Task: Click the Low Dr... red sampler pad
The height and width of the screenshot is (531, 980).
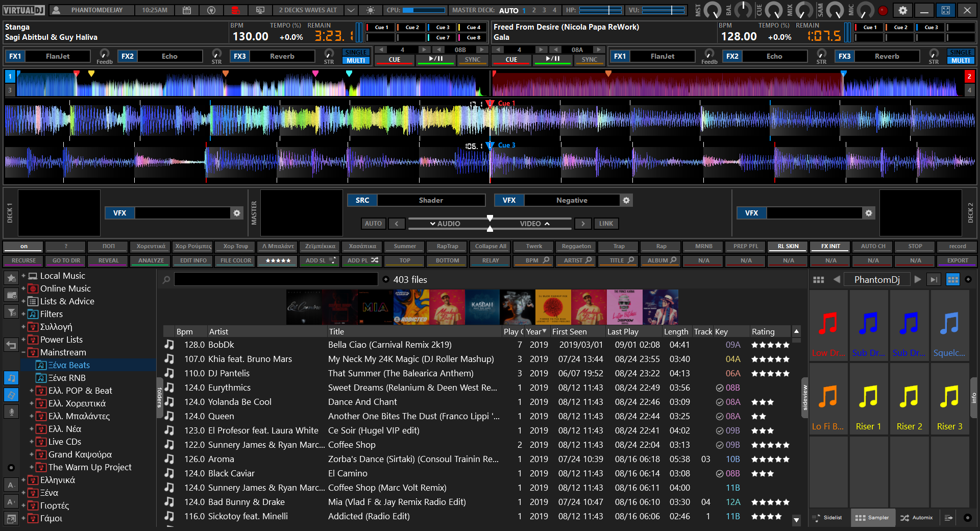Action: 828,325
